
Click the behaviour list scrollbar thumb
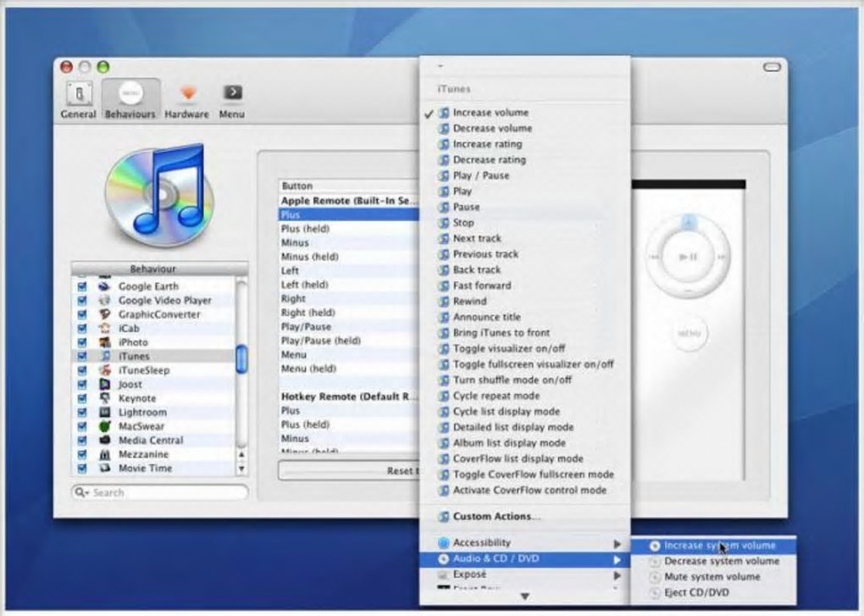pos(241,359)
